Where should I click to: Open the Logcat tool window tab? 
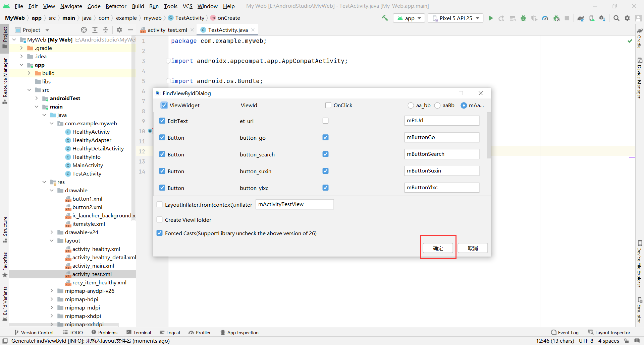(x=170, y=333)
